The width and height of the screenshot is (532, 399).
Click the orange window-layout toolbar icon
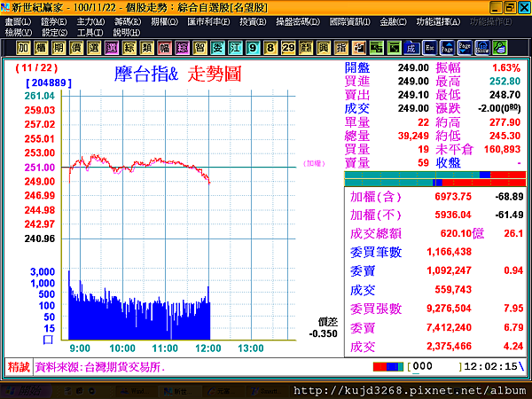[358, 48]
